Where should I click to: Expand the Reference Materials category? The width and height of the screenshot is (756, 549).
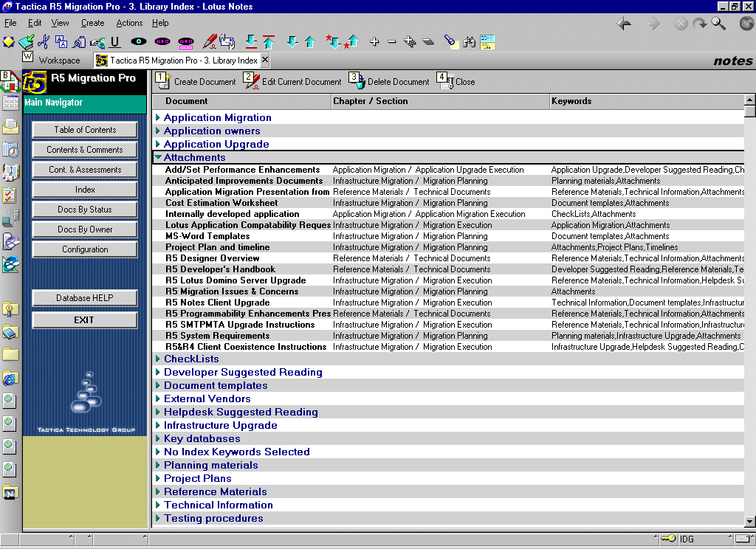158,491
